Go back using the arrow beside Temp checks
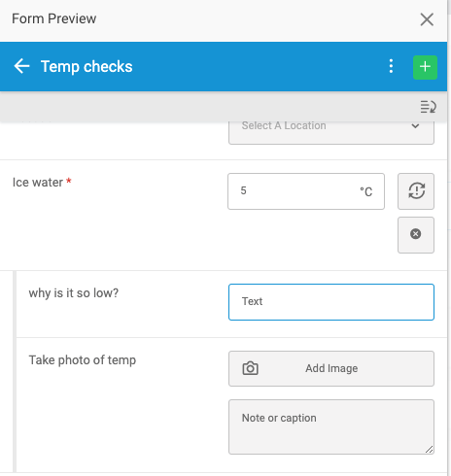The height and width of the screenshot is (476, 451). (21, 66)
